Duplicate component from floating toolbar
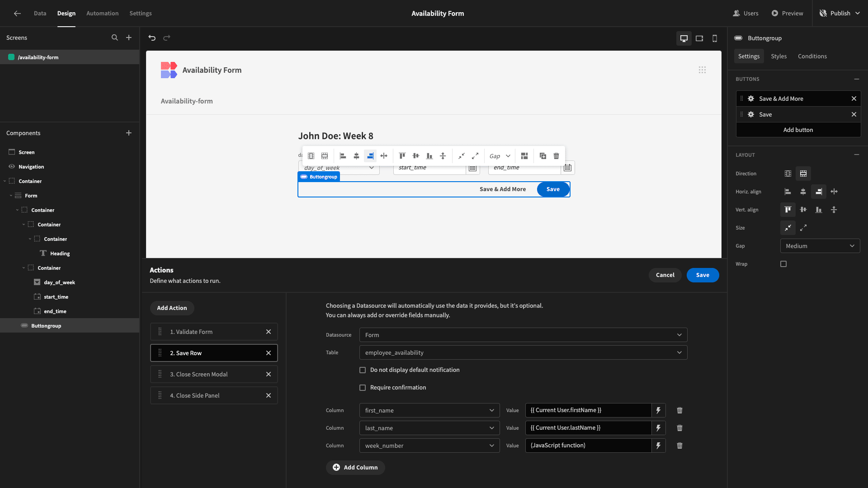This screenshot has width=868, height=488. pos(543,156)
